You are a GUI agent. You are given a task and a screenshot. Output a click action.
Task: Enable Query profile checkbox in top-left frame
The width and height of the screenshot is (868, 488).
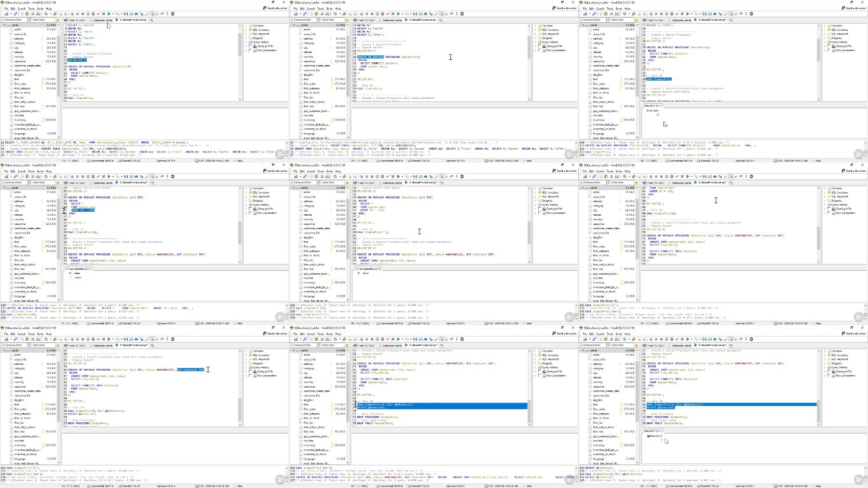(250, 46)
